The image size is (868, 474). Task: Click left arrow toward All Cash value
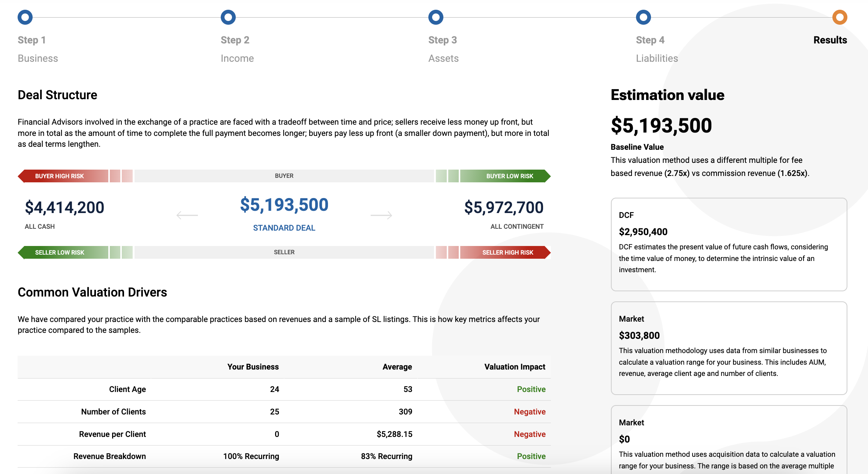point(187,215)
